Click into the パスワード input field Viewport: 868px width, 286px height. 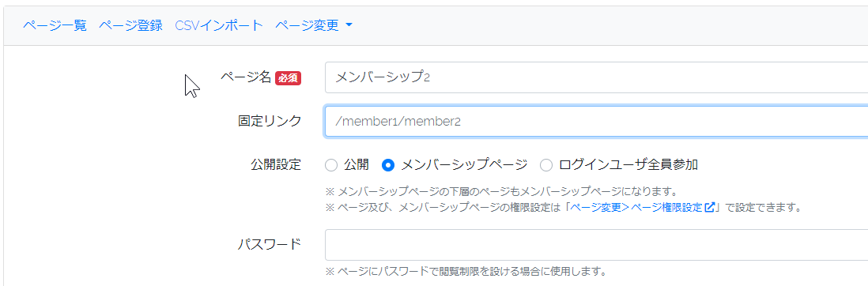tap(596, 244)
